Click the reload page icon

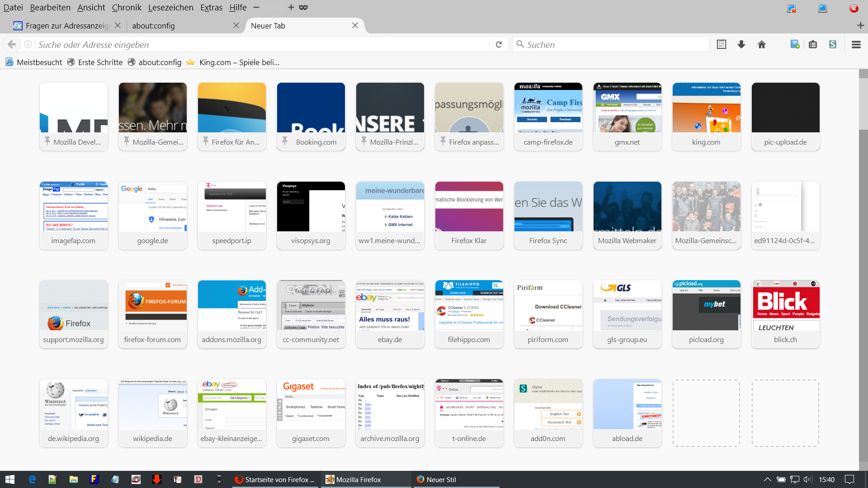[x=499, y=44]
